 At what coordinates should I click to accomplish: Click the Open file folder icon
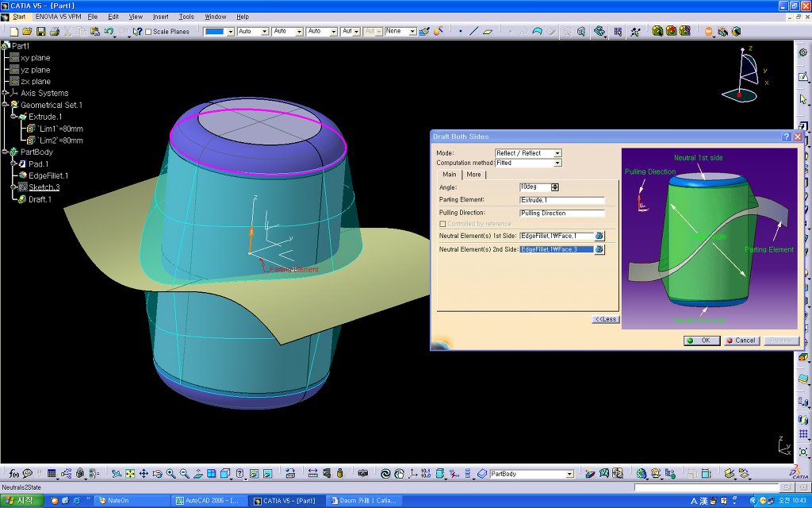tap(27, 32)
